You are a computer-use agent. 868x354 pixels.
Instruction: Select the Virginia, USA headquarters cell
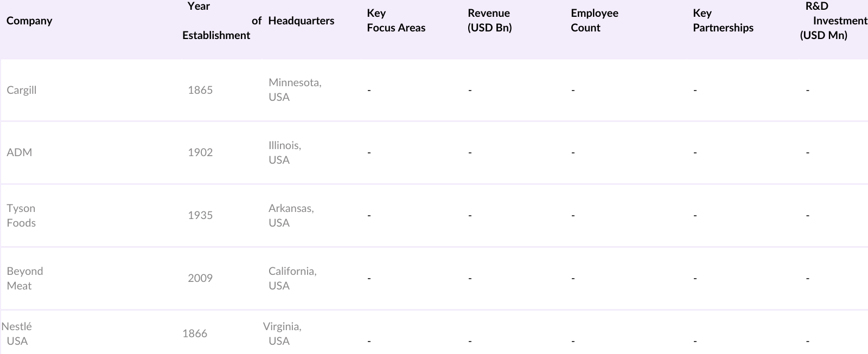[282, 334]
